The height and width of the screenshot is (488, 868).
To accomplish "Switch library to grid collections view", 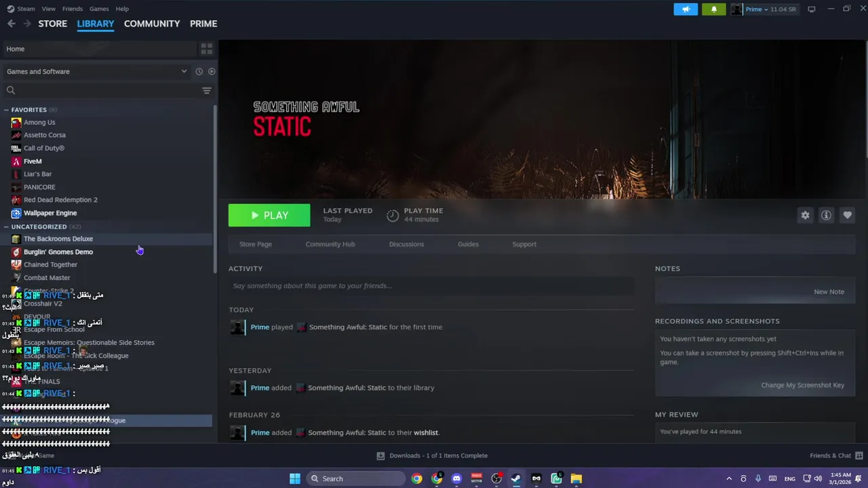I will click(207, 49).
